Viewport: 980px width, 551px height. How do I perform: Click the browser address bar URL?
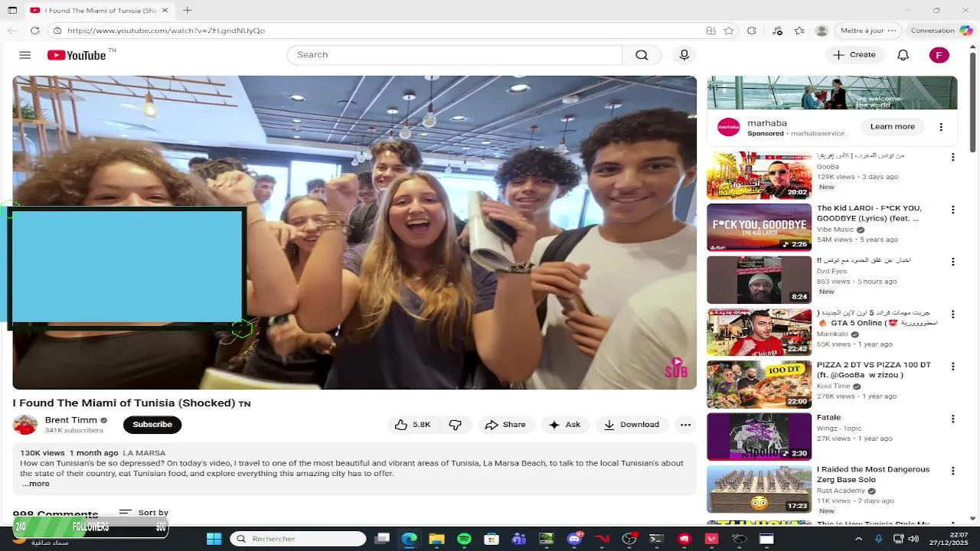[x=166, y=31]
